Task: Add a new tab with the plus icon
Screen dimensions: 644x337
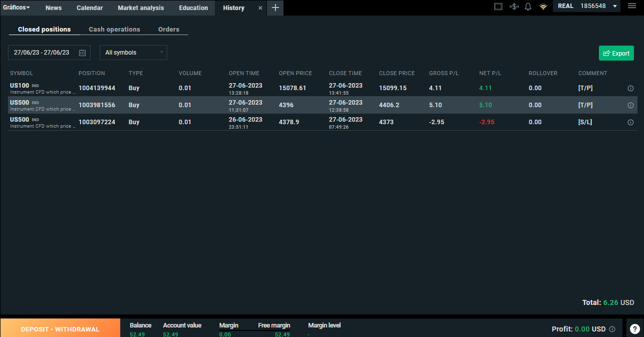Action: click(275, 8)
